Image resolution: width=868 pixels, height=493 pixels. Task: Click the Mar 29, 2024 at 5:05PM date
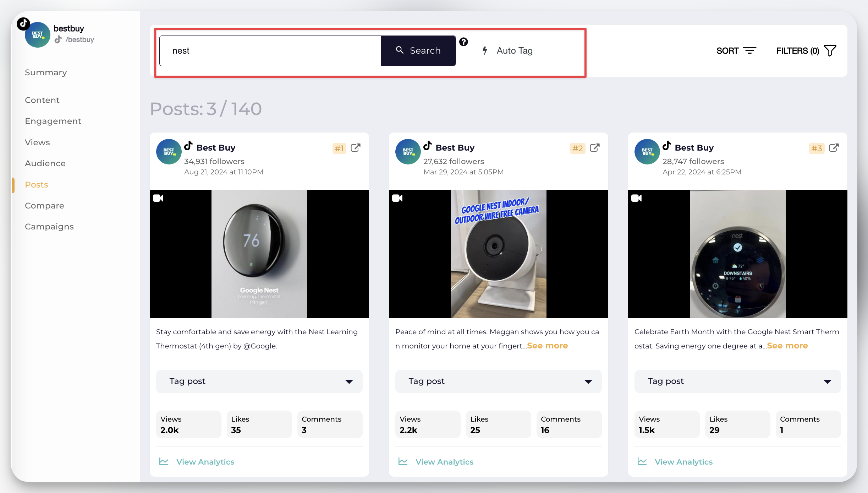[463, 172]
